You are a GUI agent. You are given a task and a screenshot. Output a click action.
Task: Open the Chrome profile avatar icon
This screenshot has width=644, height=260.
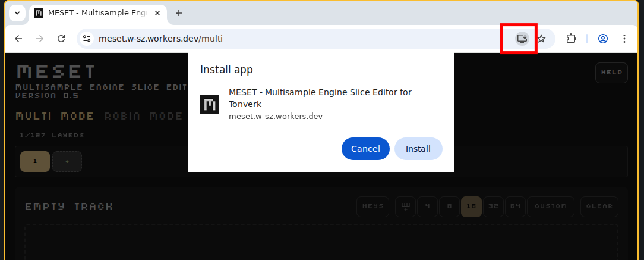[x=602, y=39]
